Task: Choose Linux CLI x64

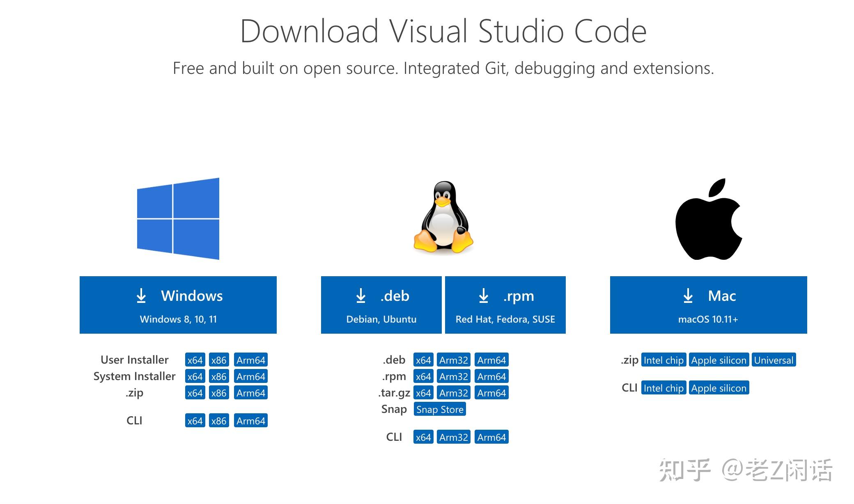Action: (423, 437)
